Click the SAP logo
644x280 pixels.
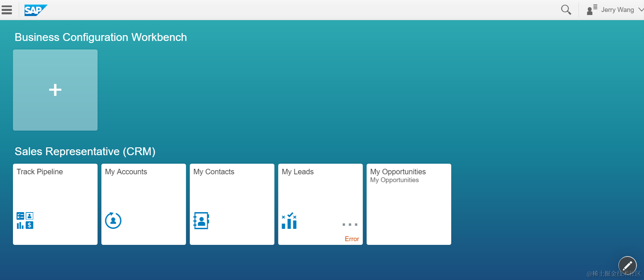(x=35, y=10)
